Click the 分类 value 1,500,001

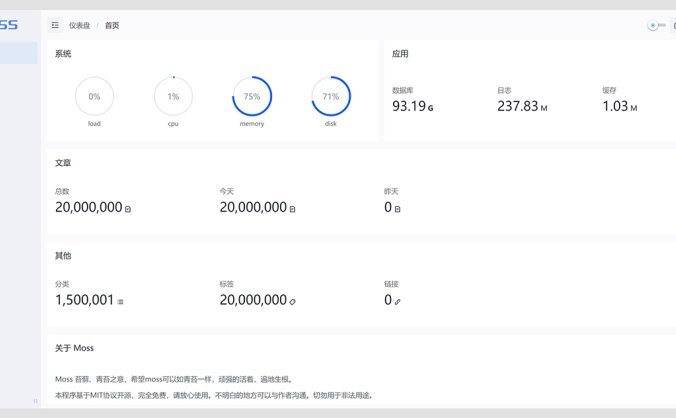pos(84,300)
